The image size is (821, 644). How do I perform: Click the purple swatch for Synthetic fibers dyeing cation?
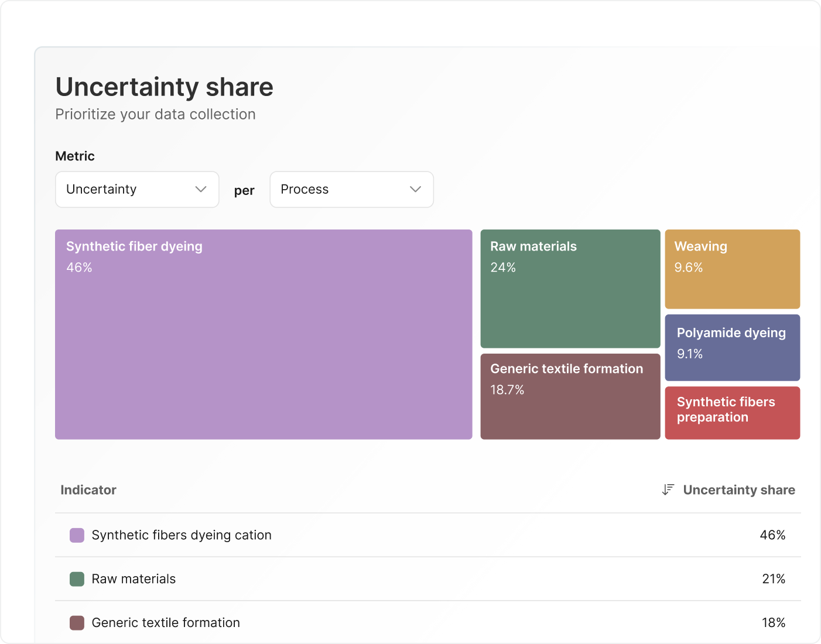(x=77, y=535)
